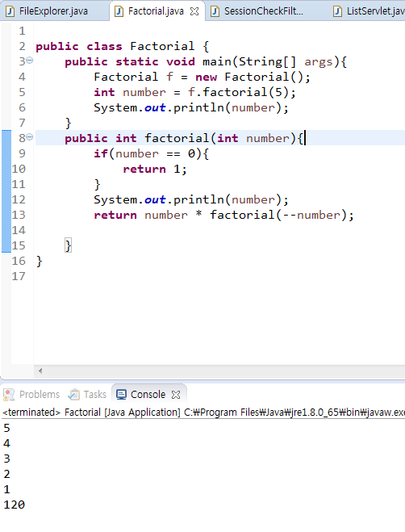The height and width of the screenshot is (532, 405).
Task: Place cursor on 'public class Factorial {' line
Action: pos(123,47)
